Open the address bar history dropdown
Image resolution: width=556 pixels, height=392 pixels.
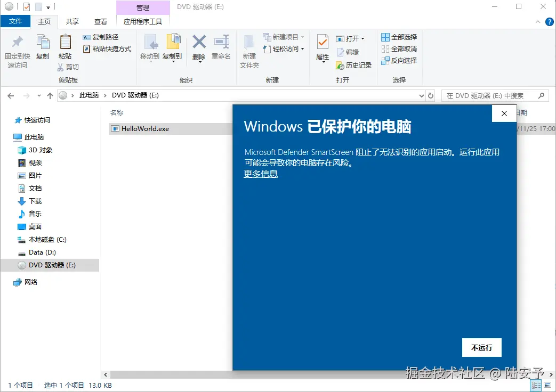(421, 96)
